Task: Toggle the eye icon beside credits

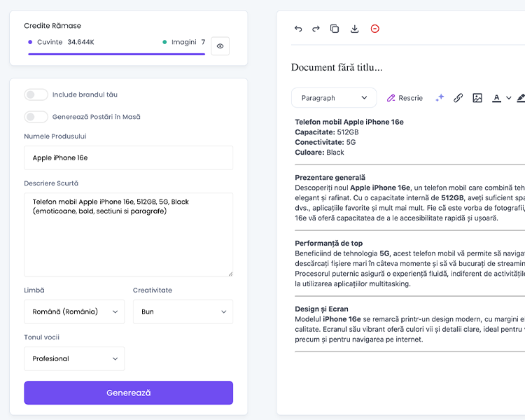Action: click(x=220, y=46)
